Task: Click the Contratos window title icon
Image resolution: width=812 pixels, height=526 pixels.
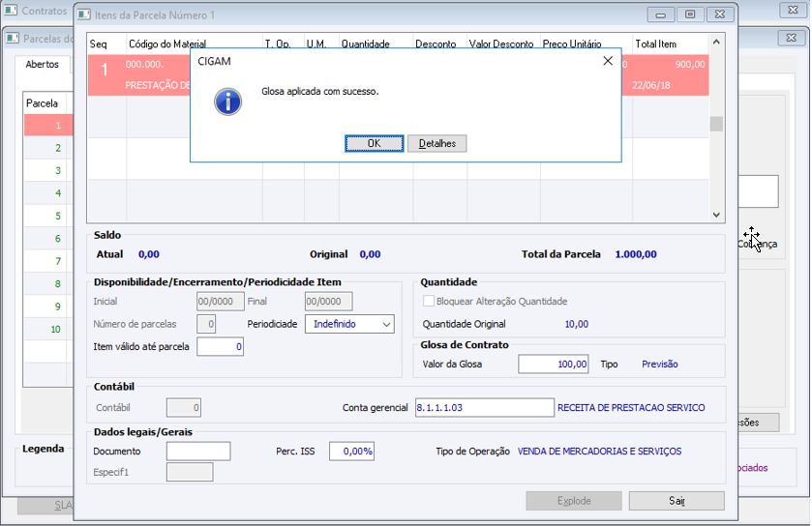Action: tap(11, 11)
